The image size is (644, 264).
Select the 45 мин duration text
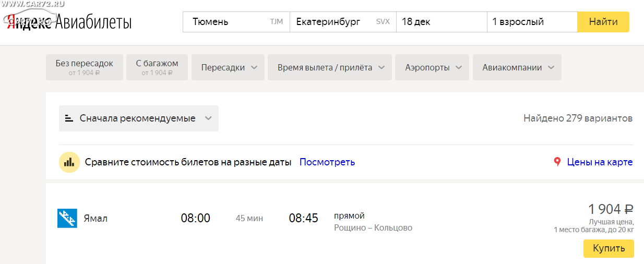[249, 218]
